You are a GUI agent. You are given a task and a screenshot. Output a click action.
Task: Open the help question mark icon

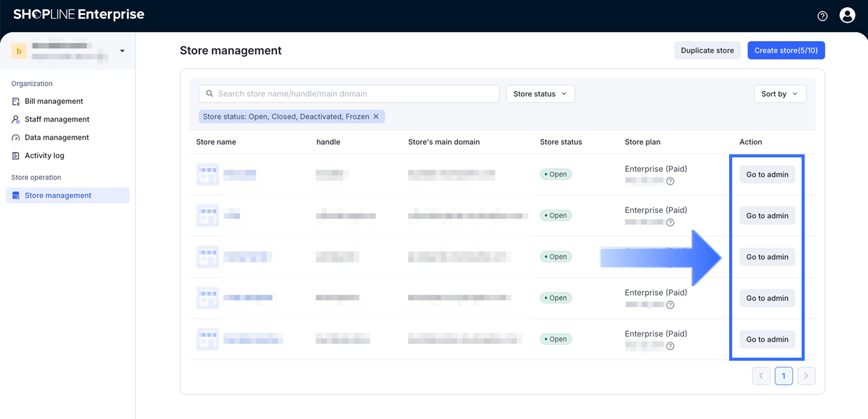pos(822,16)
